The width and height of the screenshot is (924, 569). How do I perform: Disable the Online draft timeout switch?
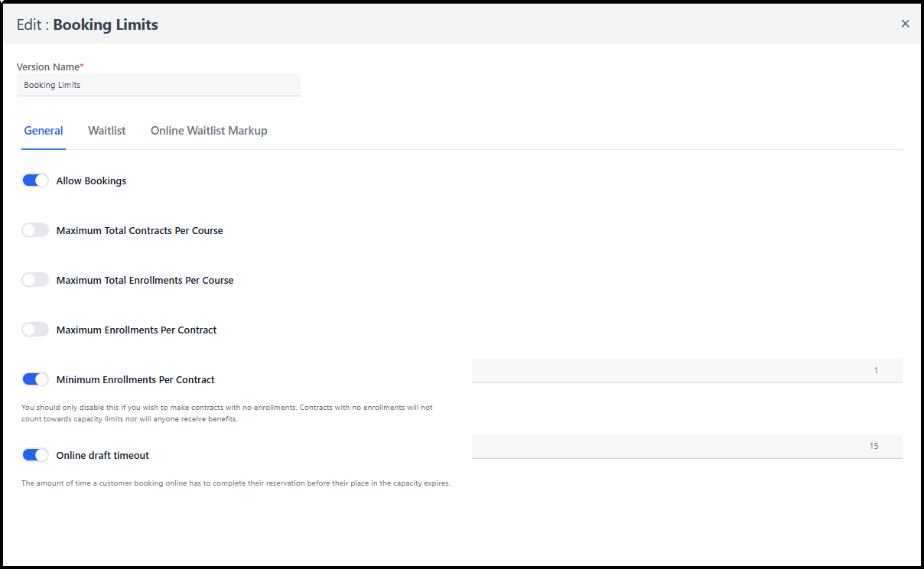[35, 455]
